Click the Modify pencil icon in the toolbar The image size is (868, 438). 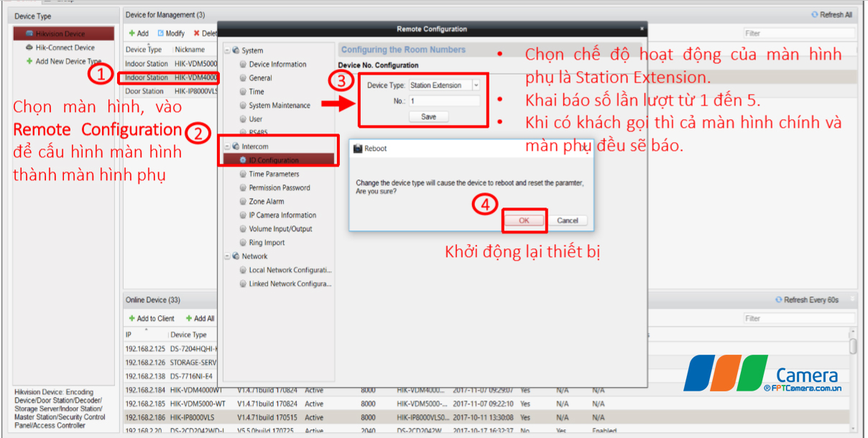pyautogui.click(x=161, y=34)
